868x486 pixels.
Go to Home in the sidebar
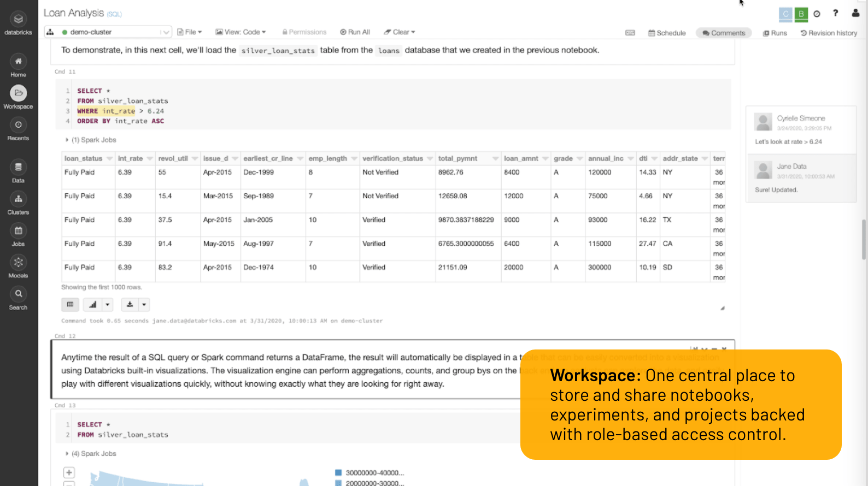[x=18, y=62]
